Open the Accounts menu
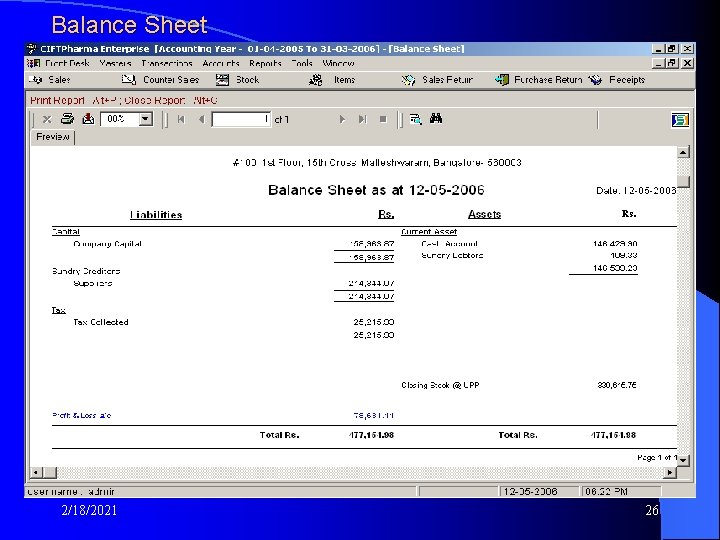720x540 pixels. [x=221, y=63]
